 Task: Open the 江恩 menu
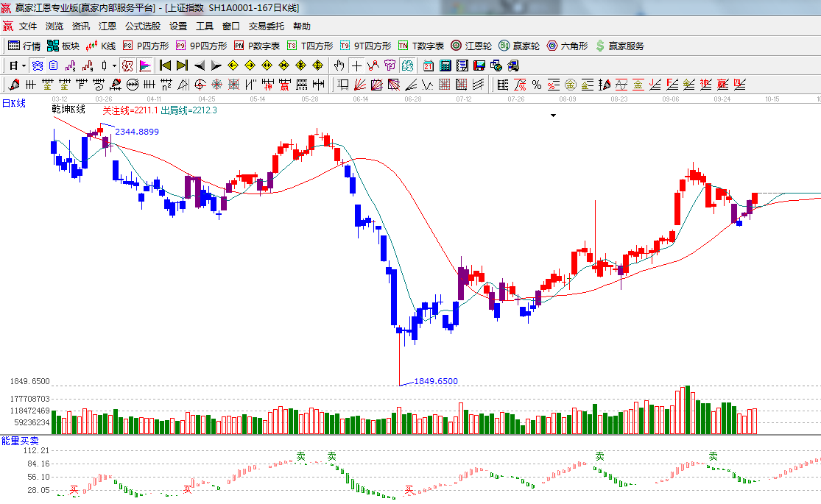tap(108, 26)
